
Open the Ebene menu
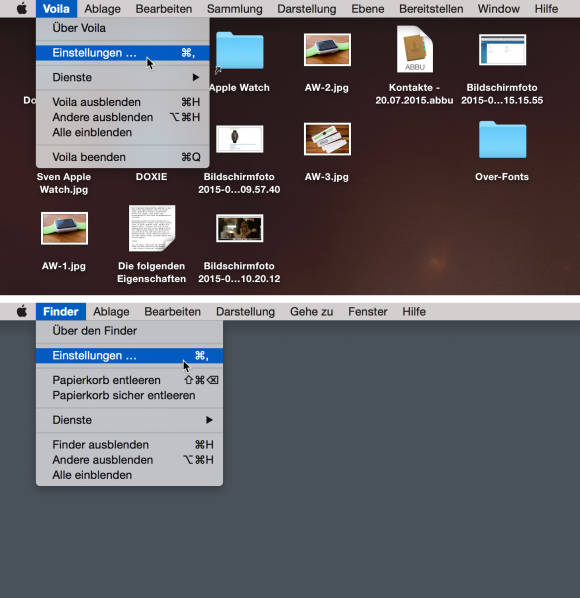pos(368,8)
